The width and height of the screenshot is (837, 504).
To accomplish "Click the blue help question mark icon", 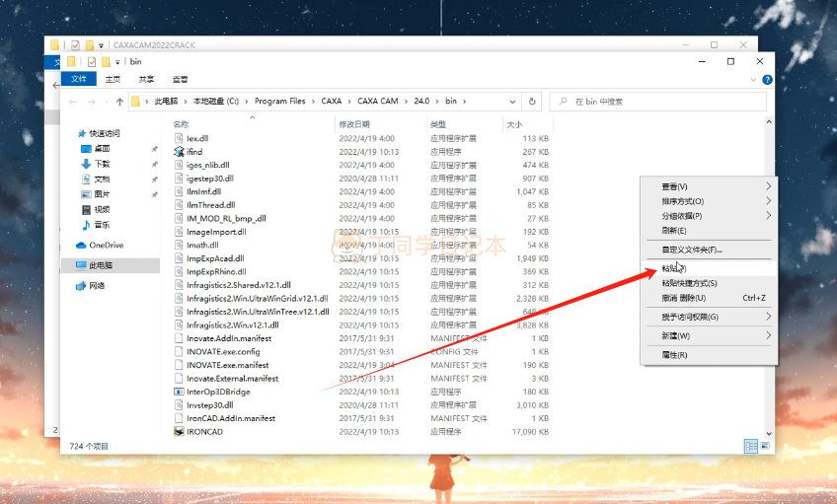I will [x=767, y=79].
